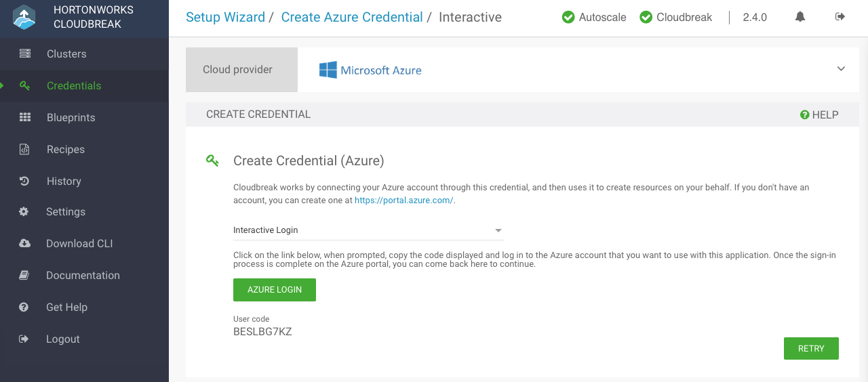
Task: Click the Settings gear icon
Action: (x=24, y=211)
